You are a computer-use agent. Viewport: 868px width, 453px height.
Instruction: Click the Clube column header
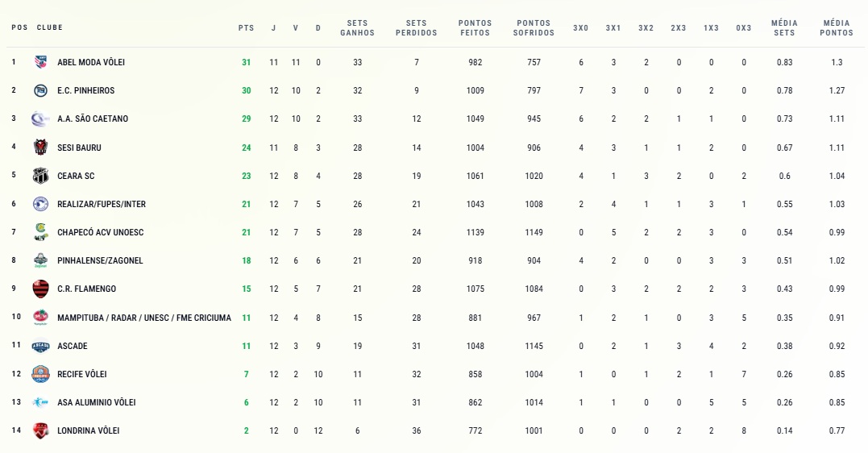click(x=49, y=28)
